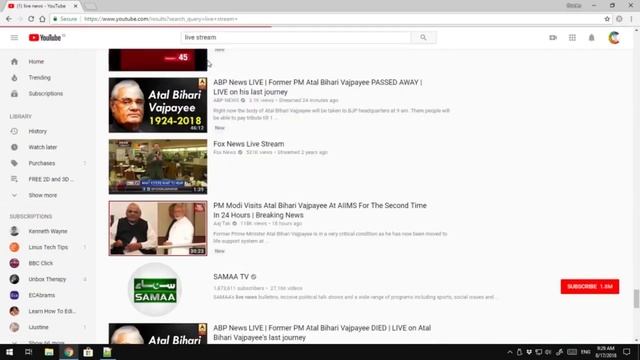Click browser home button
Screen dimensions: 640x360
pos(42,19)
